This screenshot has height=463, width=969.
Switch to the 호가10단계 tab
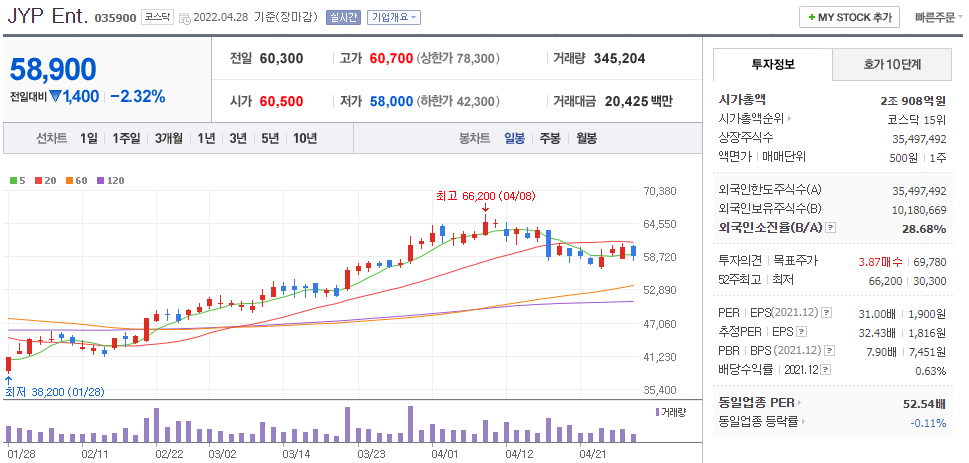(892, 64)
